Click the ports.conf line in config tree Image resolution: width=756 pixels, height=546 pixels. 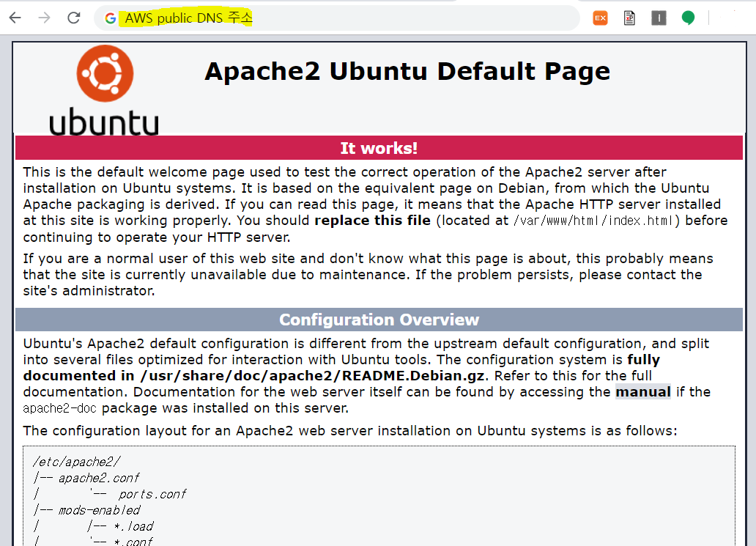click(x=152, y=495)
